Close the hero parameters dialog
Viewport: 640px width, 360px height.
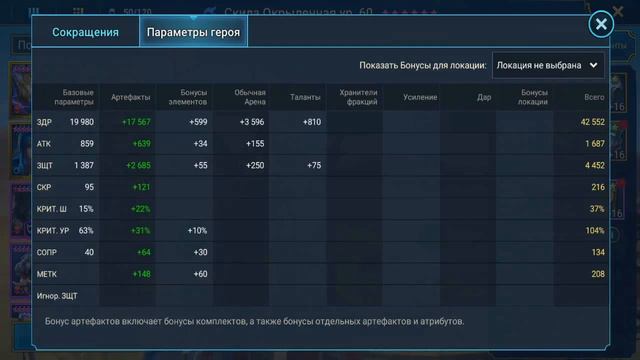[x=601, y=24]
